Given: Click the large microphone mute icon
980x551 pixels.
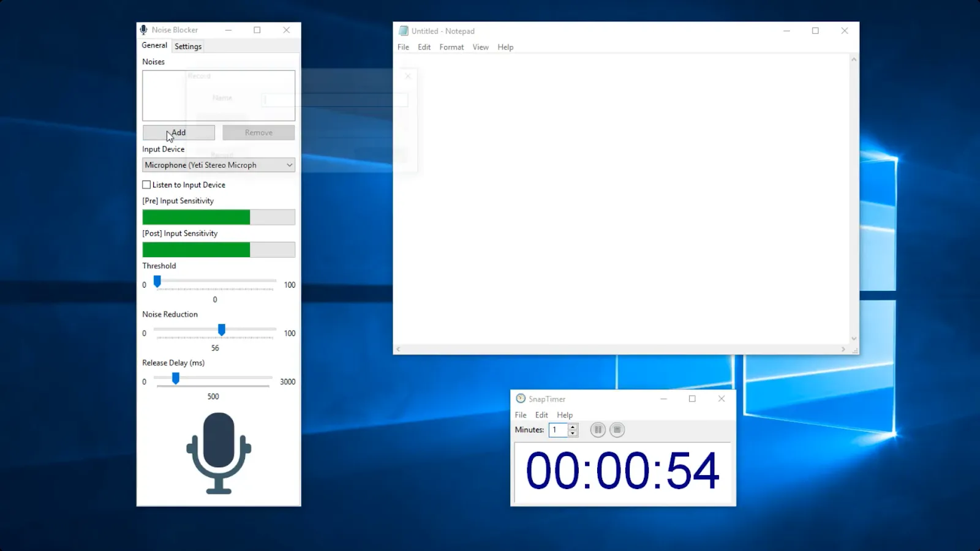Looking at the screenshot, I should click(x=219, y=453).
